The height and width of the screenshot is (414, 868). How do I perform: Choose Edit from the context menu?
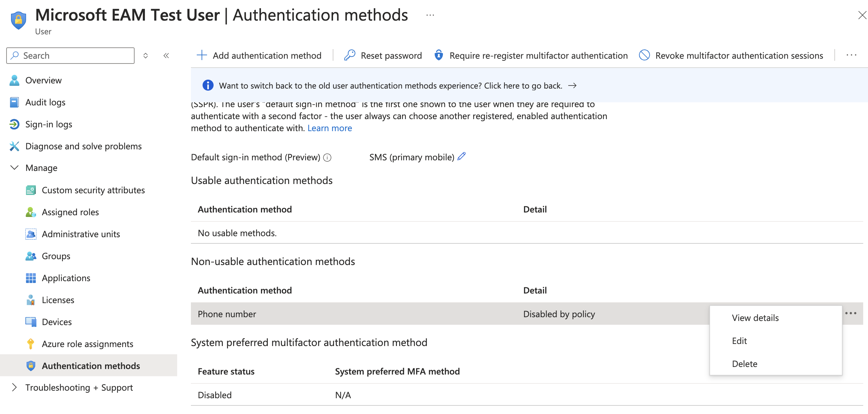(x=739, y=341)
